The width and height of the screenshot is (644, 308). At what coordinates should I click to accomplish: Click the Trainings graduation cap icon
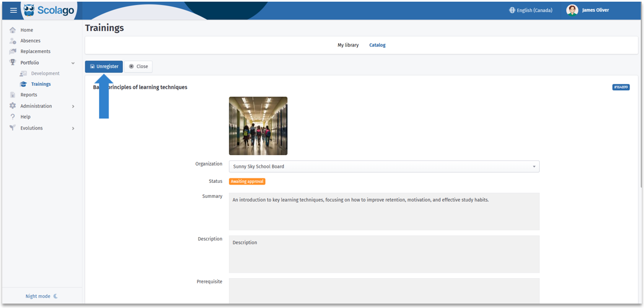pos(23,84)
